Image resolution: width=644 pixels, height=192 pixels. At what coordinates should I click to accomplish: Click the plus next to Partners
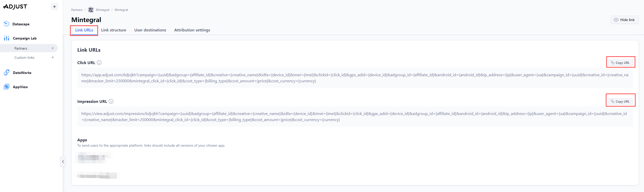click(x=53, y=48)
